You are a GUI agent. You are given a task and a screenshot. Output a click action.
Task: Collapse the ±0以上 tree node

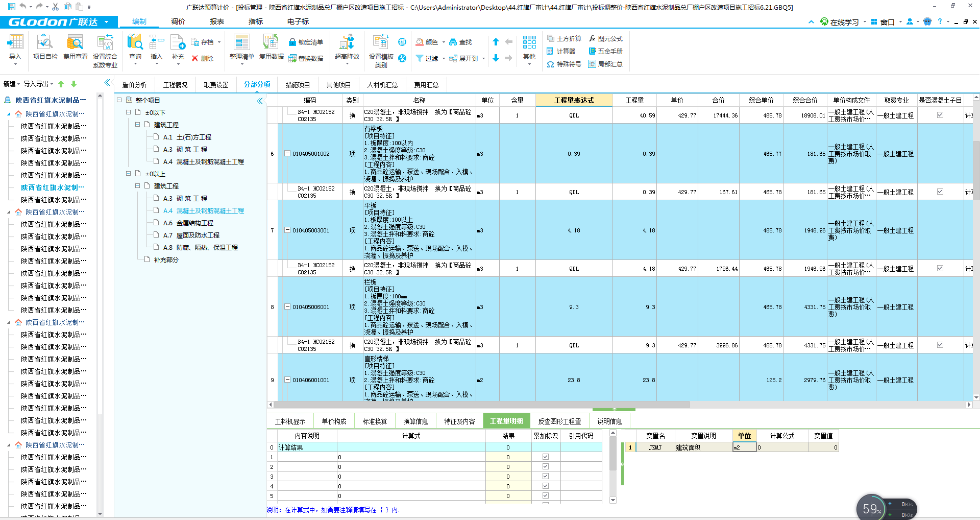(x=128, y=174)
